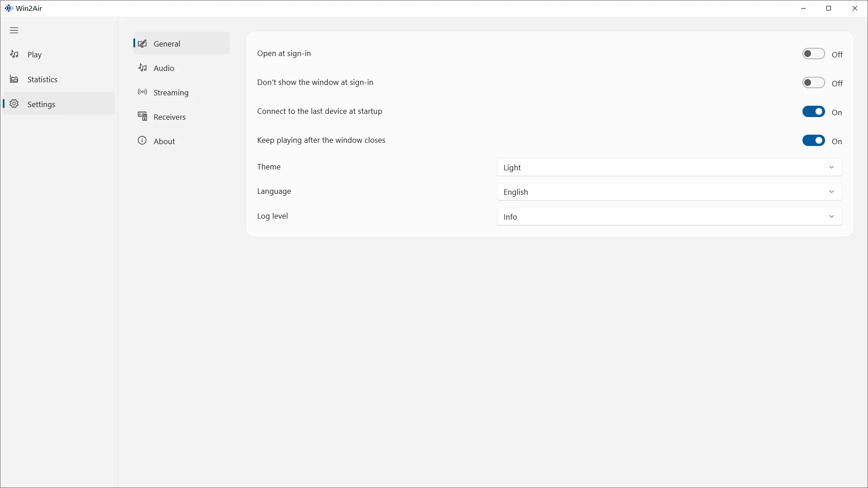This screenshot has width=868, height=488.
Task: Turn off Keep playing after window closes
Action: tap(814, 141)
